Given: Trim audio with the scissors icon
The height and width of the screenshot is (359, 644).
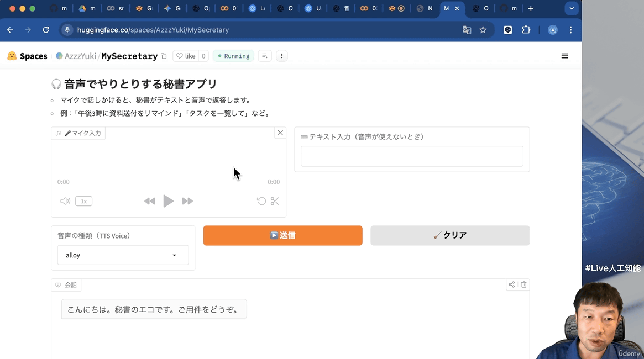Looking at the screenshot, I should 275,201.
